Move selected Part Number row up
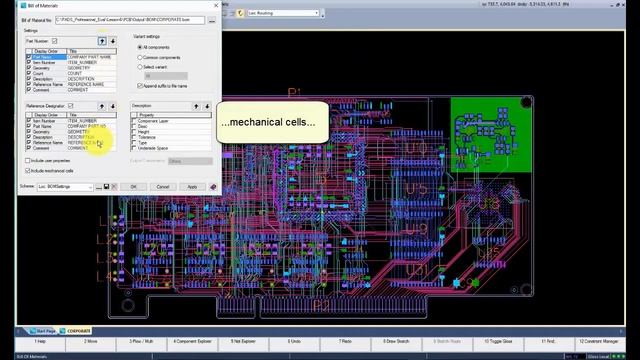 point(102,41)
